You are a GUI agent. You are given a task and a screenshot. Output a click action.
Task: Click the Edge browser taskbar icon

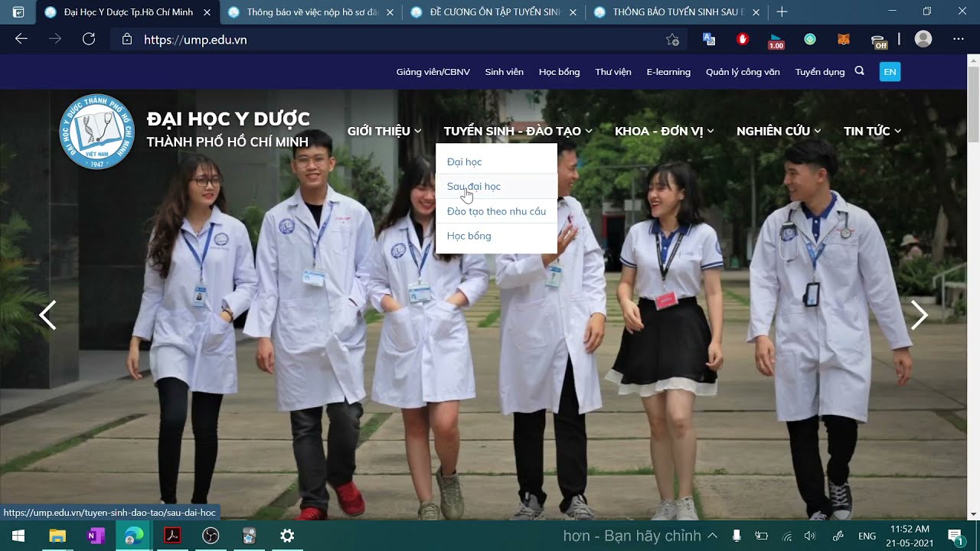pos(134,536)
